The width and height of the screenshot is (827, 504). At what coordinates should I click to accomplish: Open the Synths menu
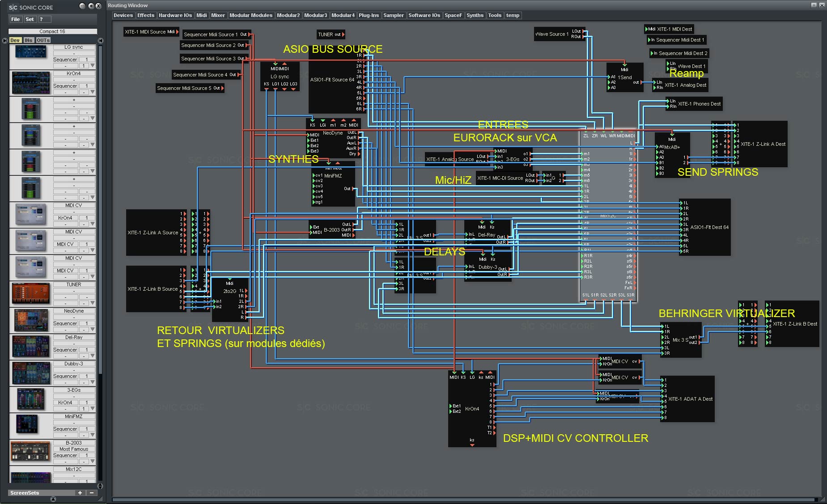point(475,15)
